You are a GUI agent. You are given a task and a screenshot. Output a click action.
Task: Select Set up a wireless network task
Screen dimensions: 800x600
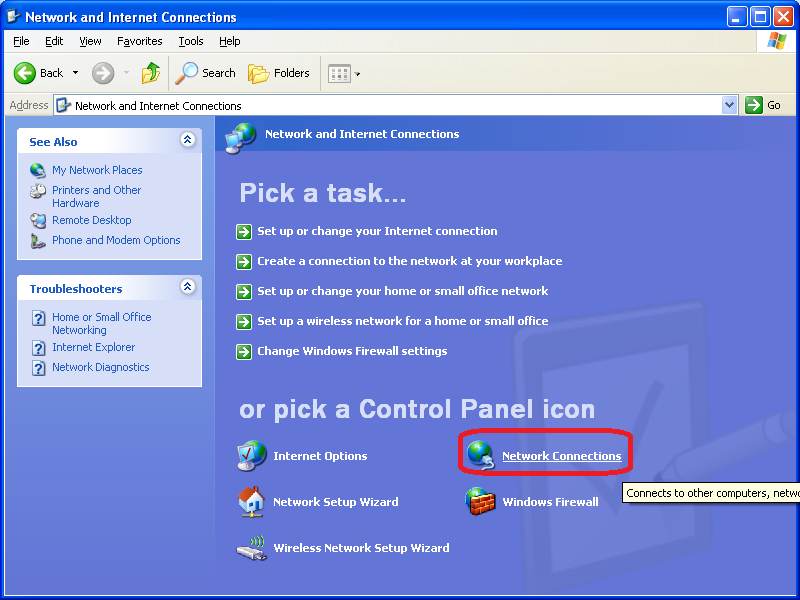coord(403,321)
